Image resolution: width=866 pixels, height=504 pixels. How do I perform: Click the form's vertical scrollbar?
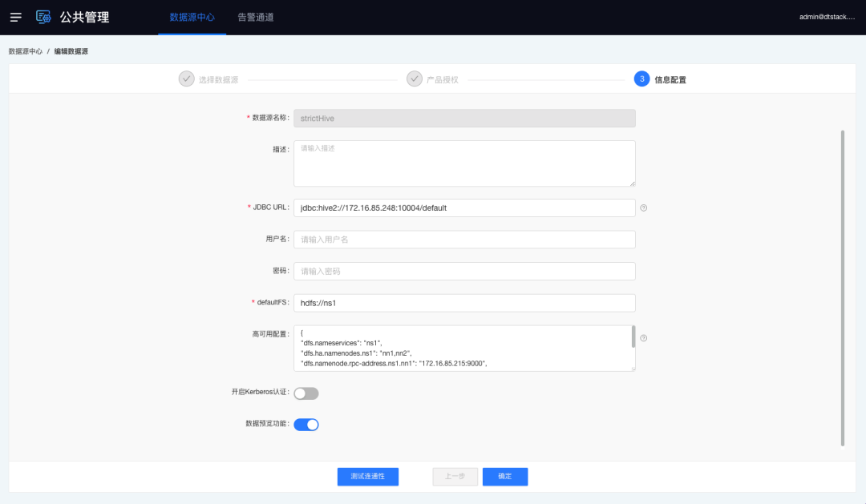(x=842, y=288)
